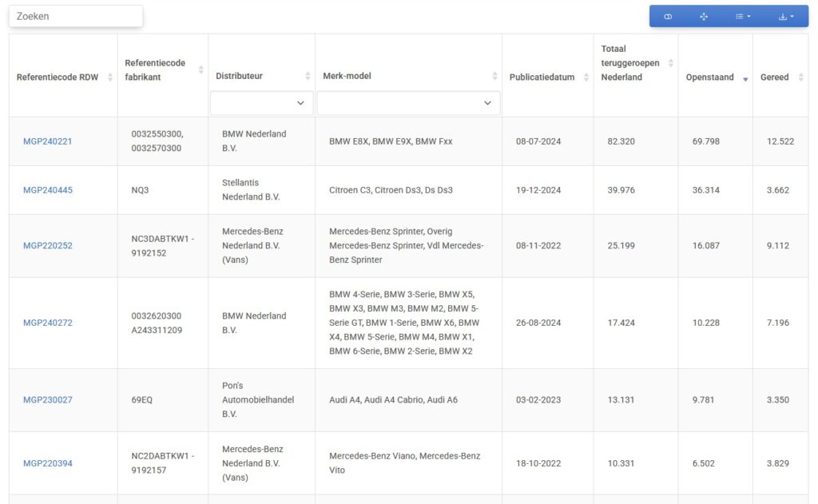Click Pon's Automobielhandel B.V. distributor cell
The height and width of the screenshot is (504, 818).
(x=258, y=399)
